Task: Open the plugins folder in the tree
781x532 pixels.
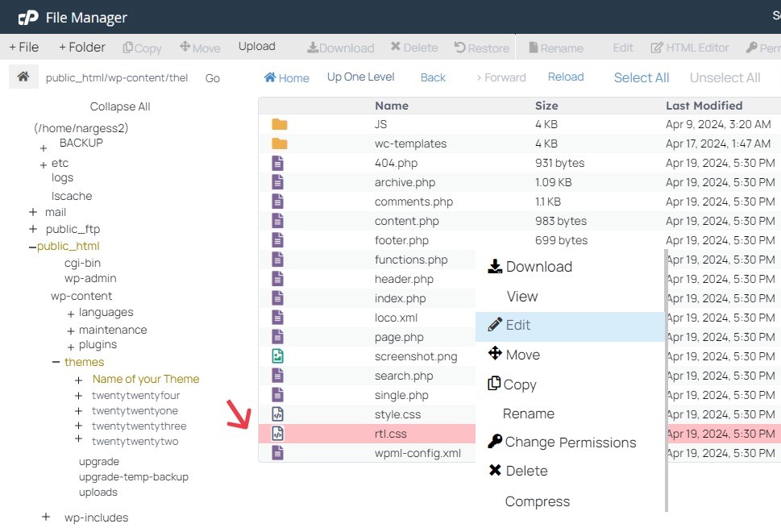Action: [98, 345]
